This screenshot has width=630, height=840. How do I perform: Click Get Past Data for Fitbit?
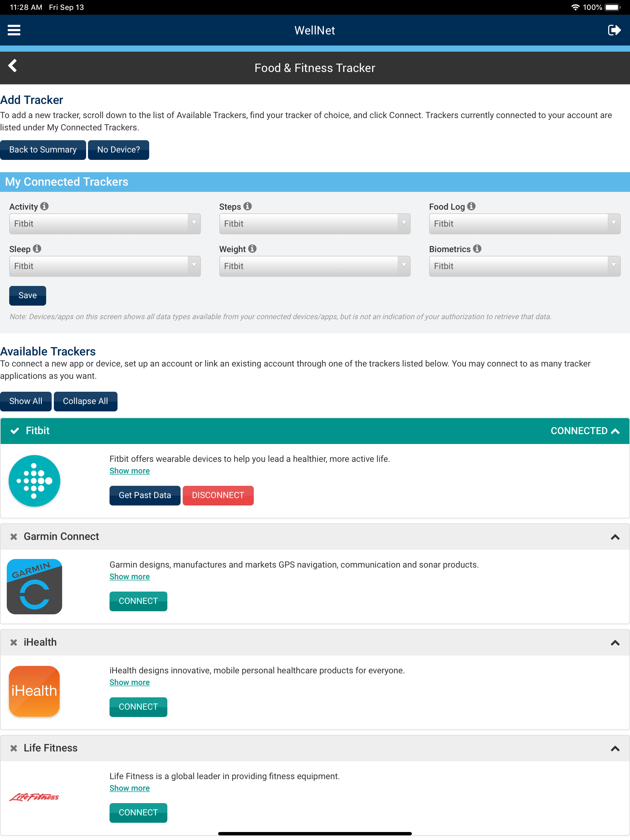click(145, 496)
